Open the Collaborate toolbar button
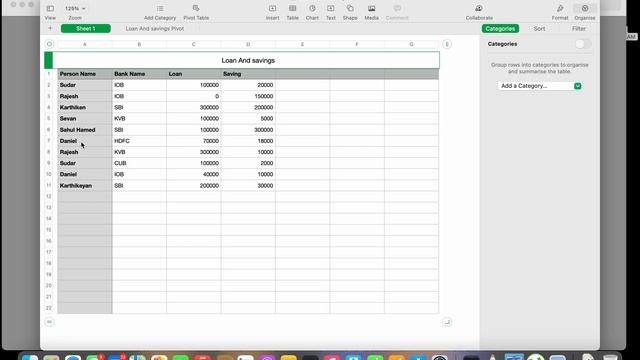 coord(479,9)
